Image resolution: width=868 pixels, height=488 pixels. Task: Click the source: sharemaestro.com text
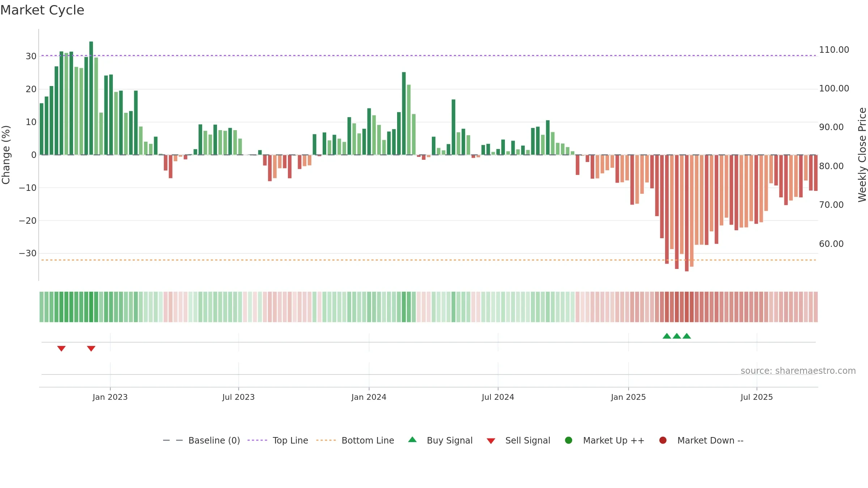click(798, 371)
